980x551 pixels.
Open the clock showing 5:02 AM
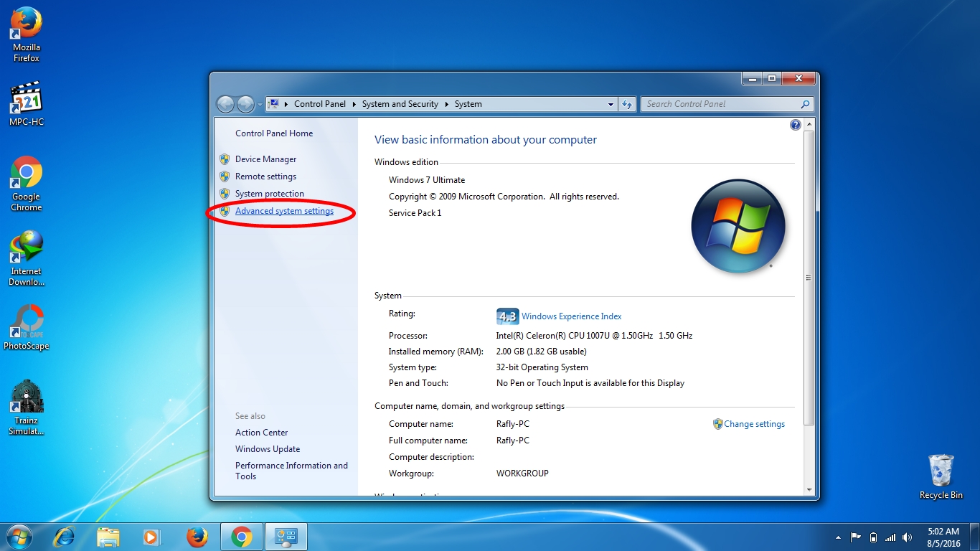[x=943, y=537]
